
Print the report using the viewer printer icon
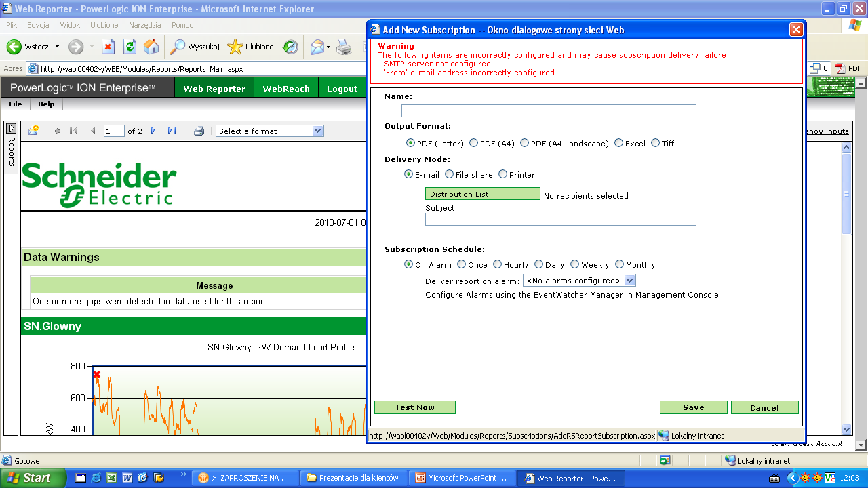pos(199,131)
